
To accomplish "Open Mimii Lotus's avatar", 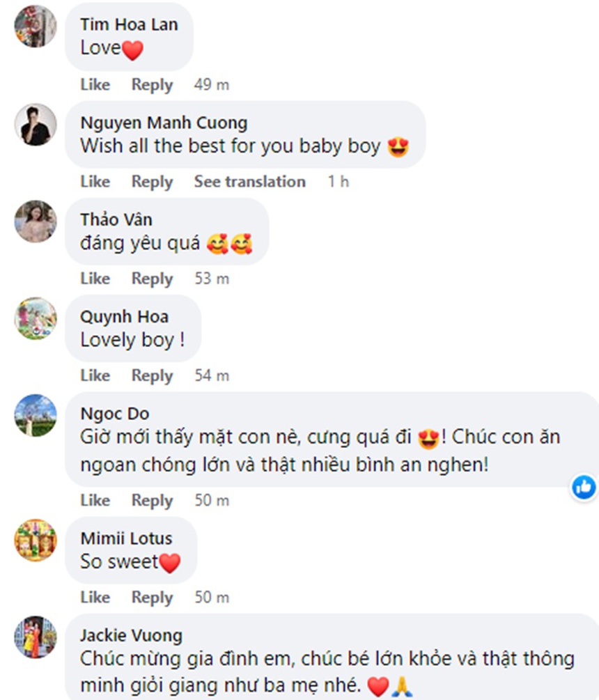I will click(x=36, y=540).
